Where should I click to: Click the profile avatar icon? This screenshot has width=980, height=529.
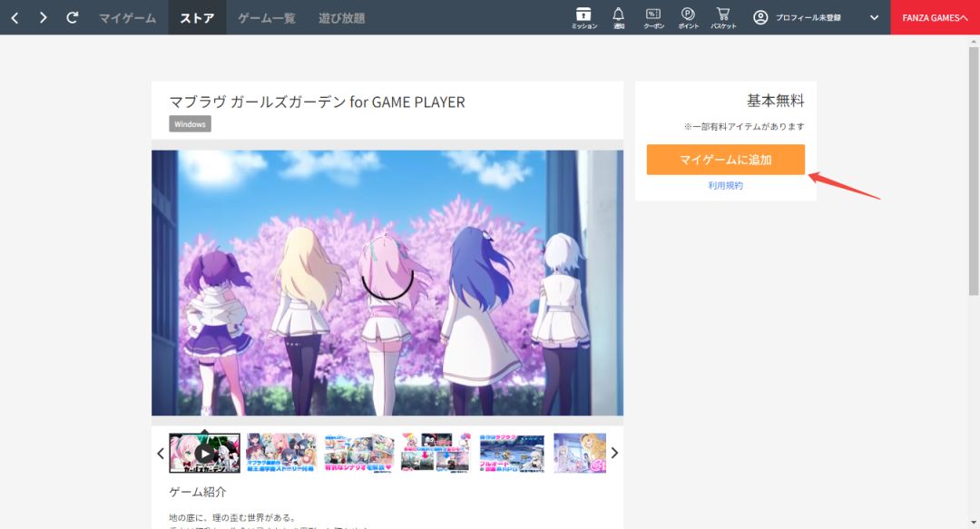click(x=760, y=17)
